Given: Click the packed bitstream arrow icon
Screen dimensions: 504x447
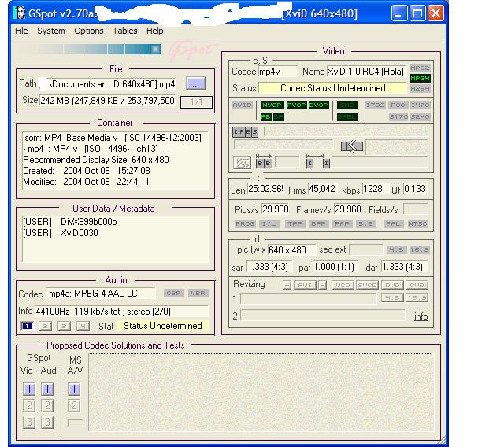Looking at the screenshot, I should pos(352,146).
